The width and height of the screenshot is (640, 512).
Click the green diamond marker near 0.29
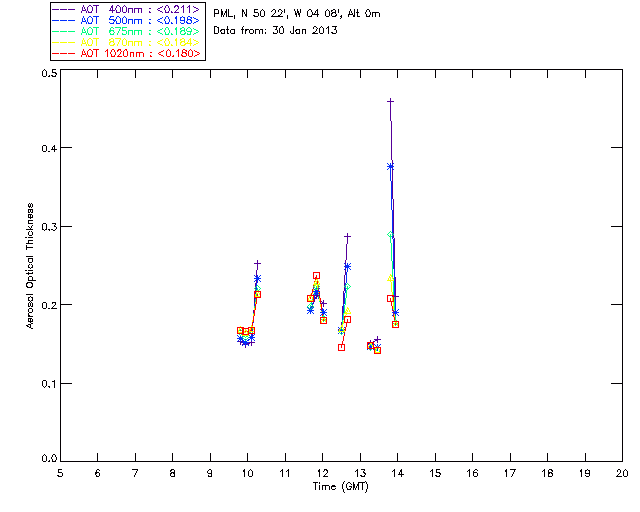pyautogui.click(x=391, y=235)
